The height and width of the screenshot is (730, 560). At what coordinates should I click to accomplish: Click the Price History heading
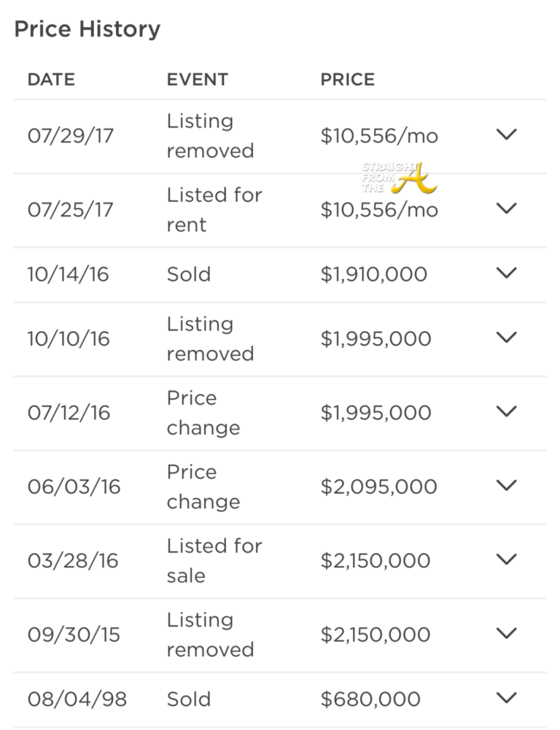(87, 29)
